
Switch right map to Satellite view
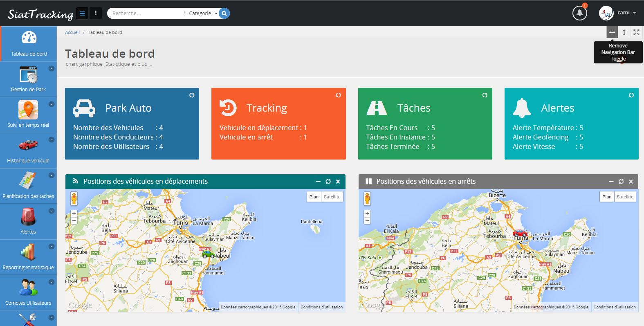click(x=625, y=197)
